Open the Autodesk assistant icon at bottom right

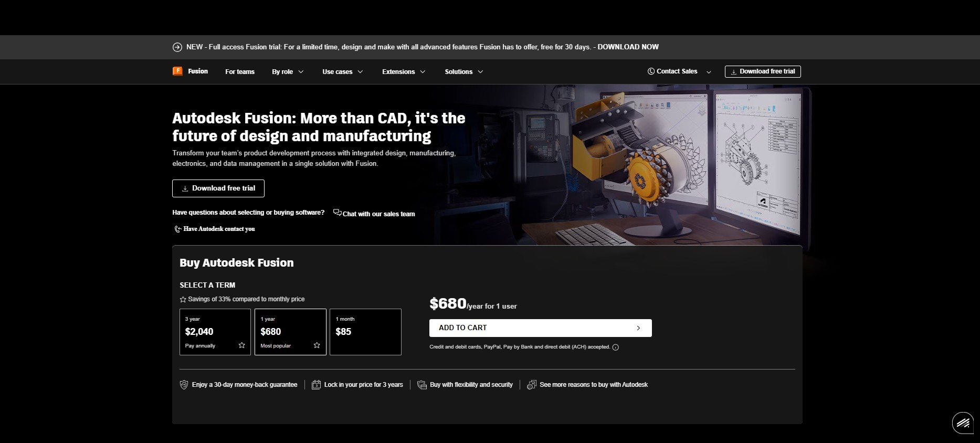(x=963, y=423)
